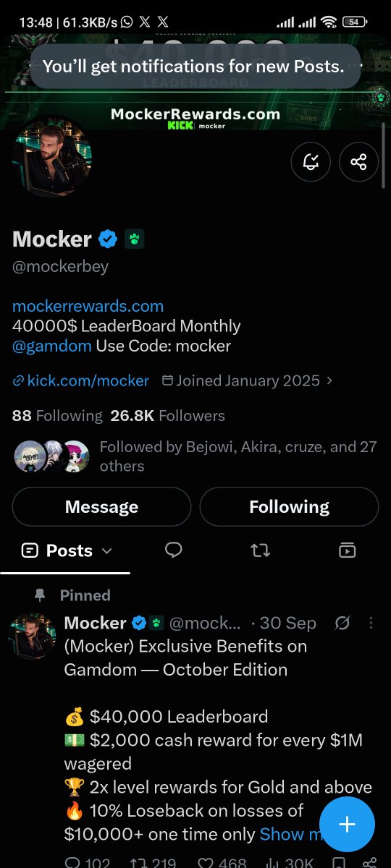The height and width of the screenshot is (868, 391).
Task: Tap the blue verified badge beside Mocker
Action: pyautogui.click(x=108, y=239)
